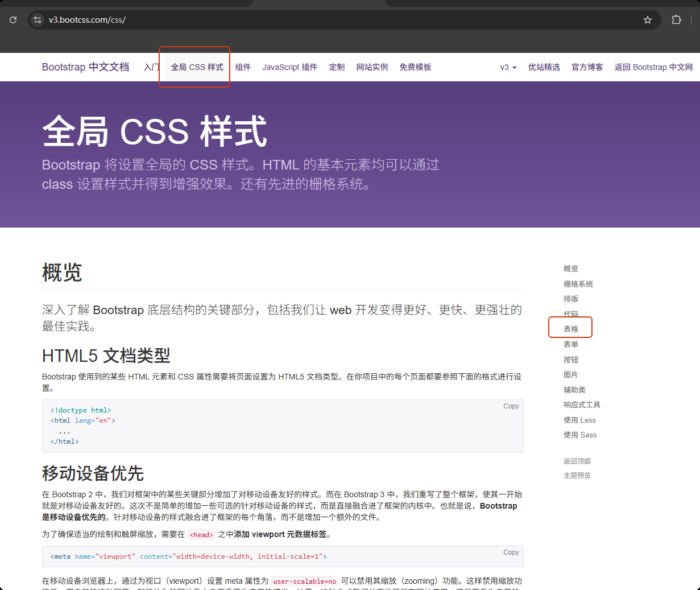Open the 免费模板 nav item

(x=415, y=67)
